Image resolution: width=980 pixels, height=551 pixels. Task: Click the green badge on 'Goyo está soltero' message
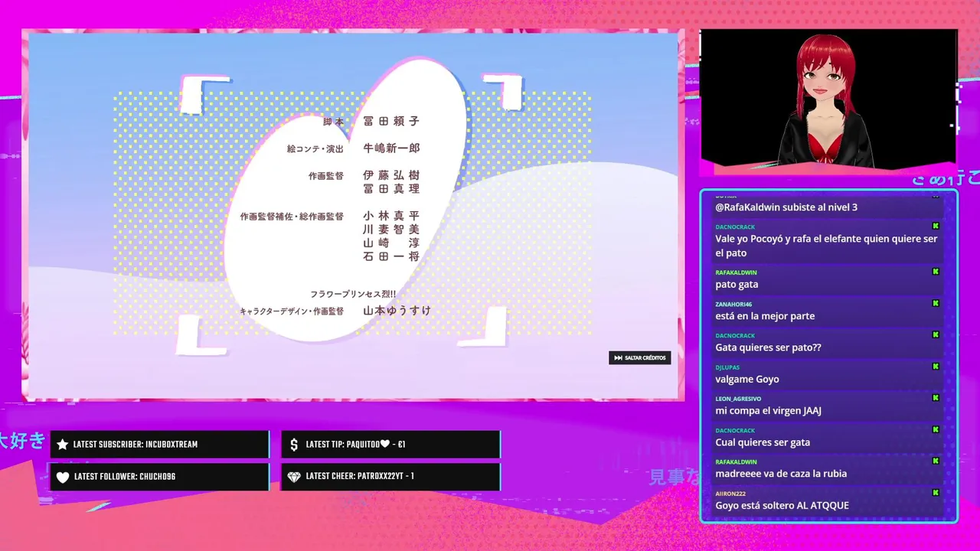(936, 493)
